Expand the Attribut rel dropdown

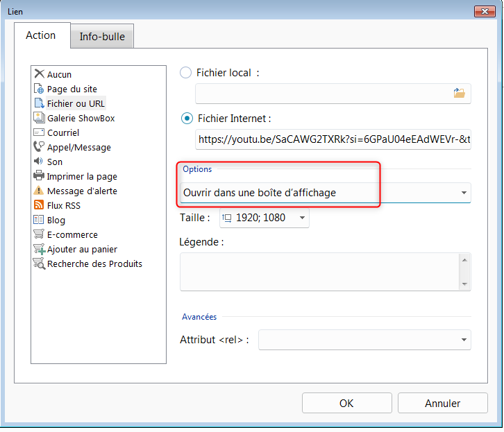[364, 340]
